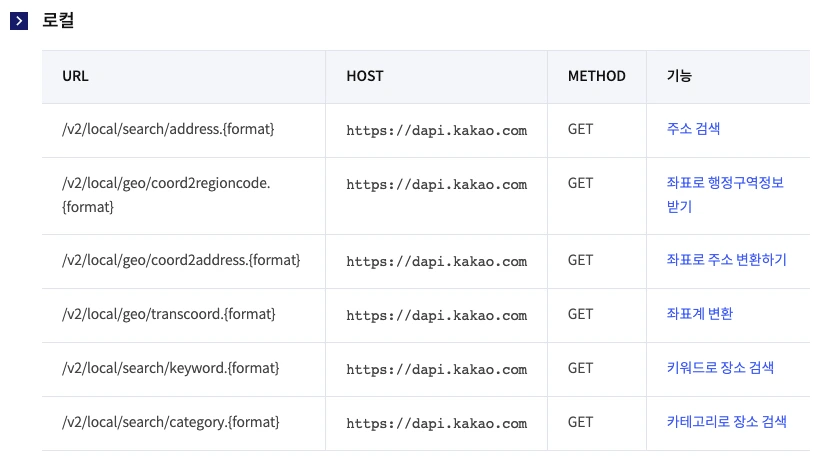Viewport: 830px width, 465px height.
Task: Click the transcoord.{format} URL cell
Action: [x=168, y=314]
